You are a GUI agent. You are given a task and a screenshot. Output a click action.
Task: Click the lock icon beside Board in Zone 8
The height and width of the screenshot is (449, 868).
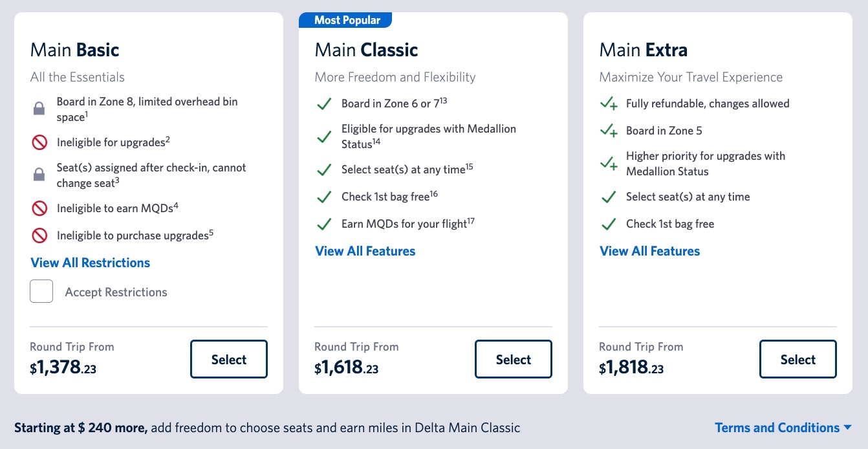click(x=39, y=102)
